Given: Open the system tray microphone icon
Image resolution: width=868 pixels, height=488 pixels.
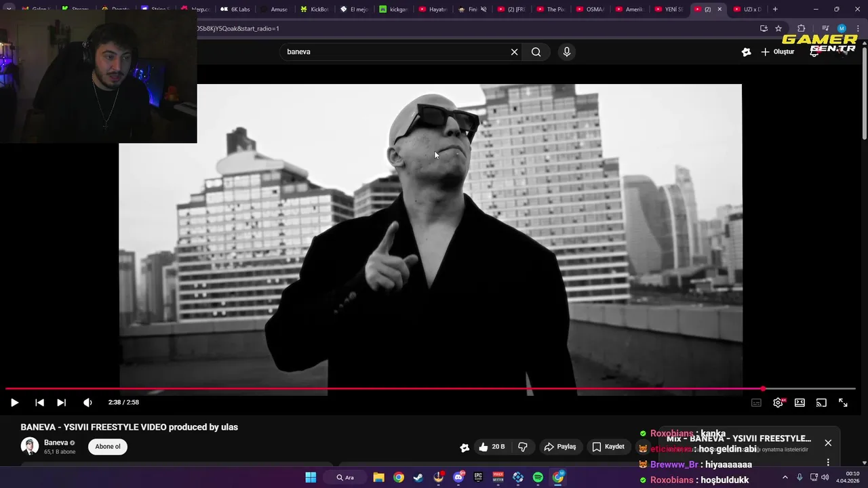Looking at the screenshot, I should (x=800, y=478).
